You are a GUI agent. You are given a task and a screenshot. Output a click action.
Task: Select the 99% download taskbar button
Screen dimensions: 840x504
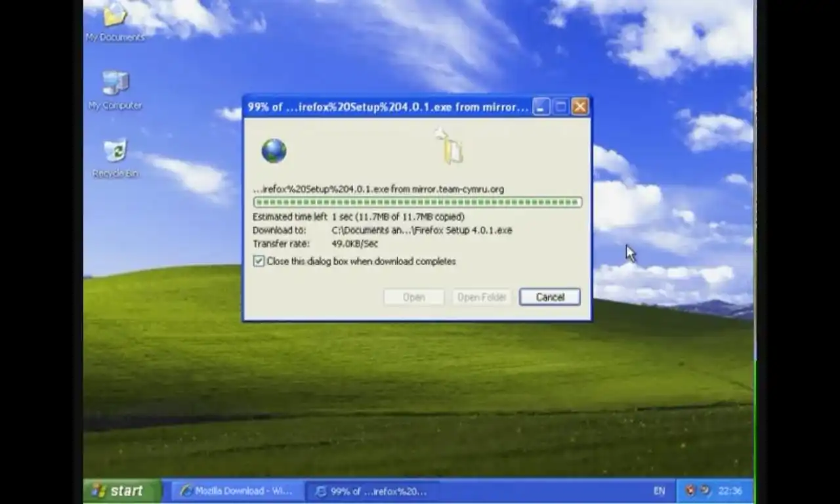(x=372, y=490)
